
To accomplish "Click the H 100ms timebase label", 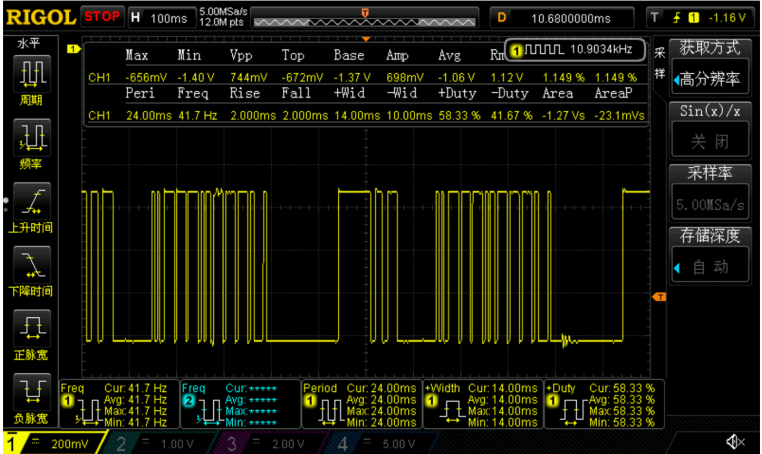I will click(160, 18).
